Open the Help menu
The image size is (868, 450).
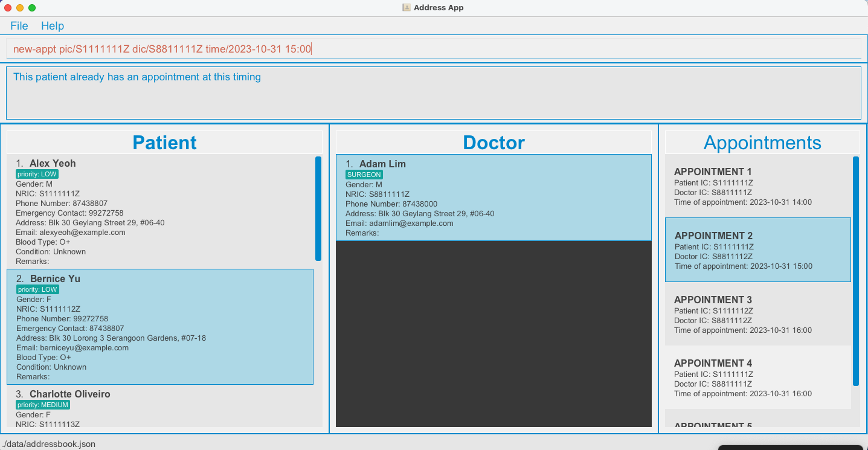[53, 26]
